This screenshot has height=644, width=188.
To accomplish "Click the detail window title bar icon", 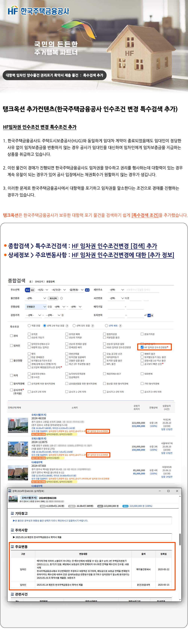I will point(10,491).
